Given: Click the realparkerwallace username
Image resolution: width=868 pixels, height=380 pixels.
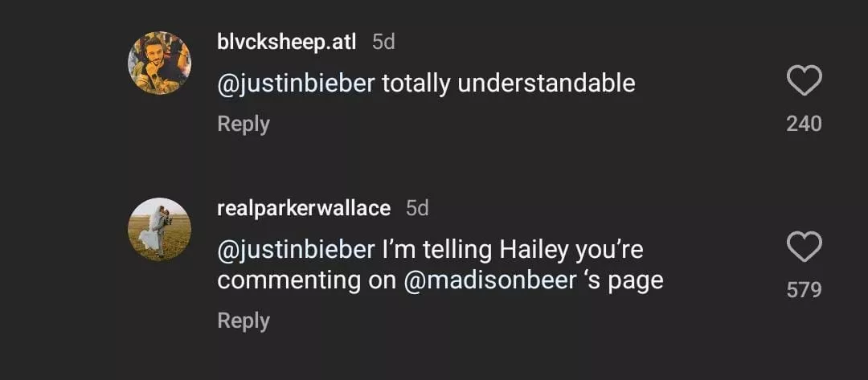Looking at the screenshot, I should 304,208.
